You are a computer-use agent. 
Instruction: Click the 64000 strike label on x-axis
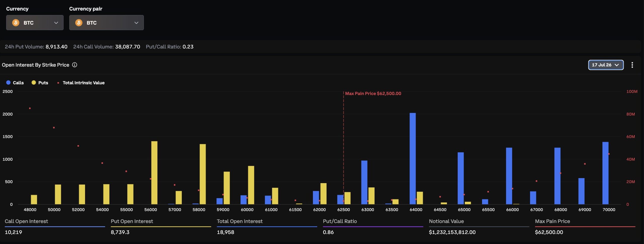[416, 210]
